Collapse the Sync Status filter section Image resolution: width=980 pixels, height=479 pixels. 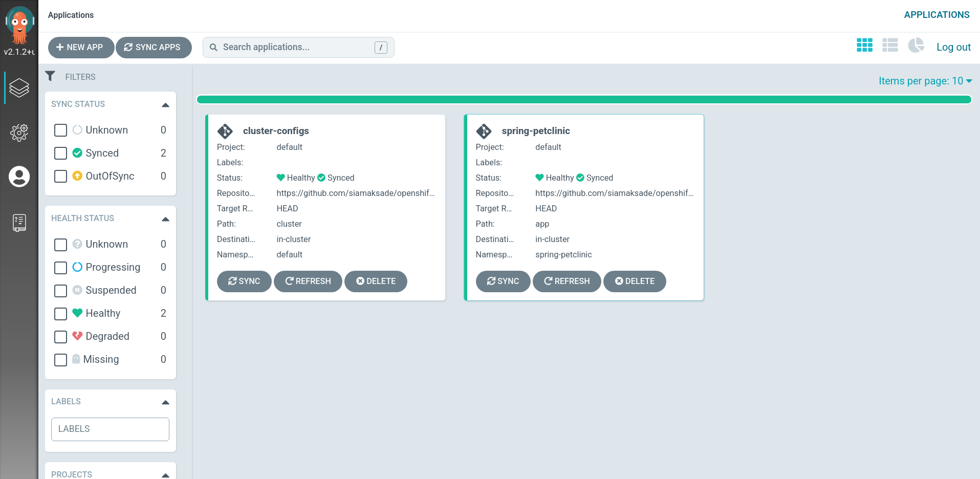click(165, 105)
